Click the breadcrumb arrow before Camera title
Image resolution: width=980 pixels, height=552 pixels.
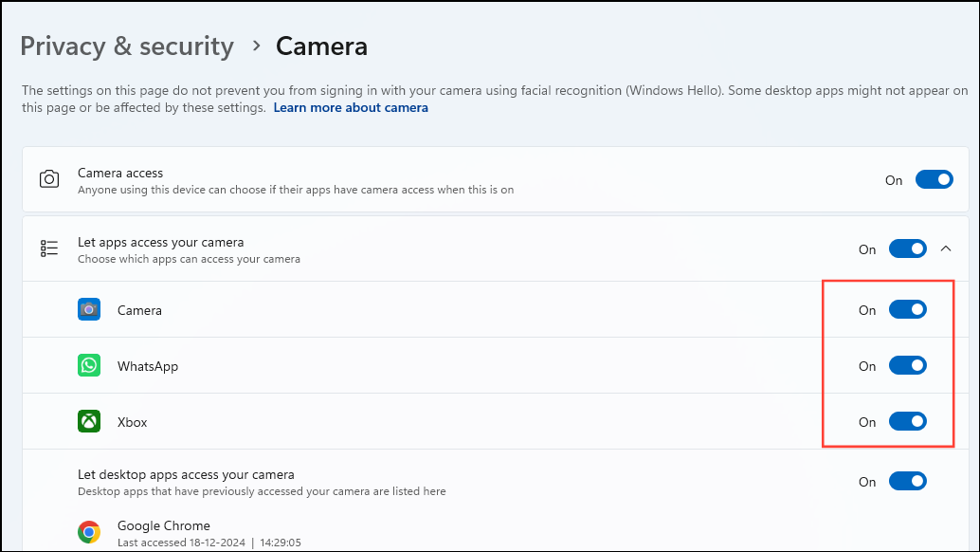[x=256, y=46]
